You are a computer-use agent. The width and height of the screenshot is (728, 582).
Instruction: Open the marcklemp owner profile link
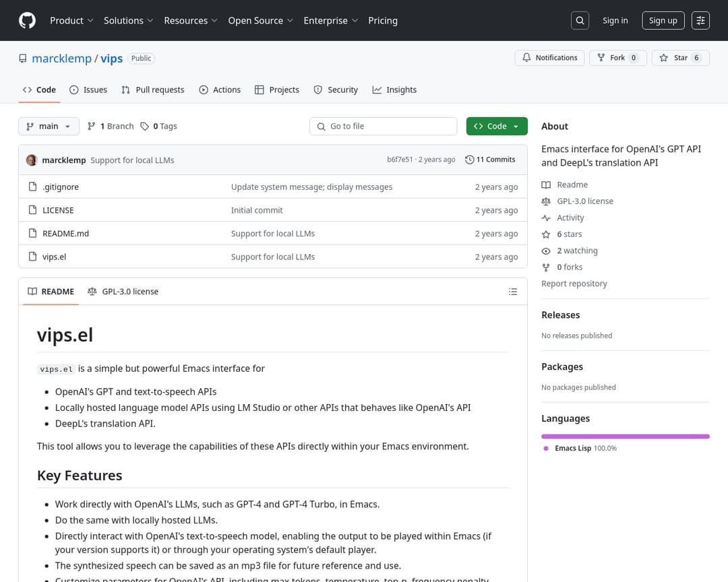(62, 59)
